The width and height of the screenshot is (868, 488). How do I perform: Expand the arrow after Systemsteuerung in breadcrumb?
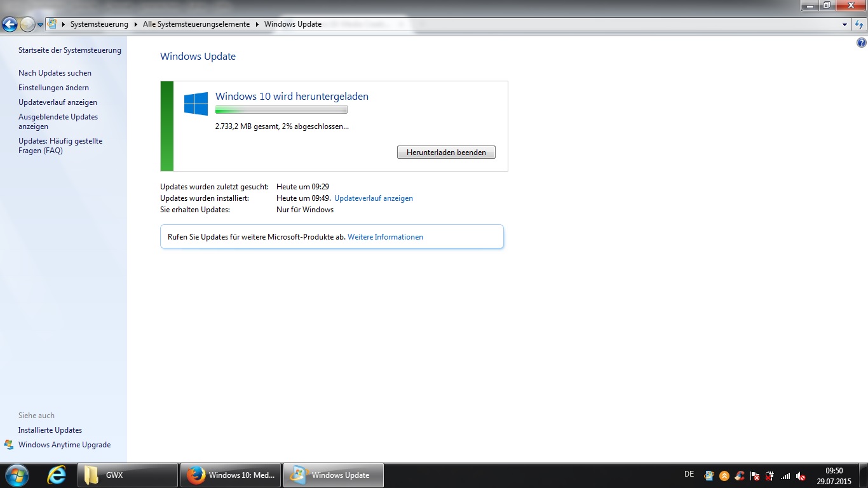136,24
